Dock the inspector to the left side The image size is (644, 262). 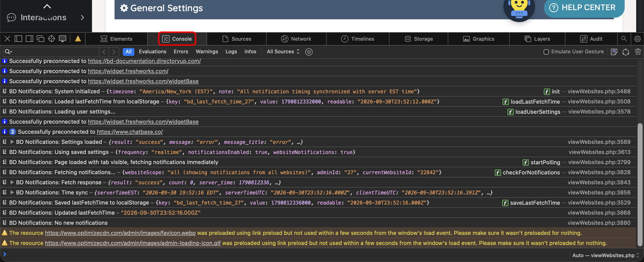pos(18,39)
